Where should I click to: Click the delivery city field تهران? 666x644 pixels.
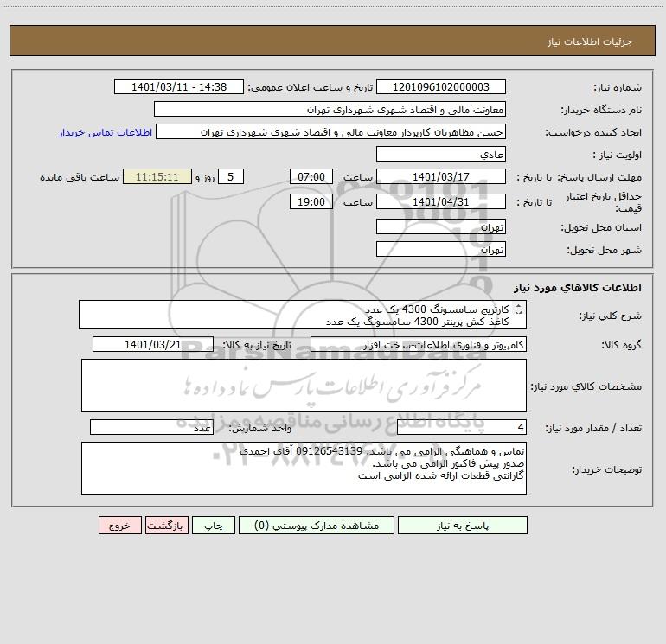pos(441,249)
